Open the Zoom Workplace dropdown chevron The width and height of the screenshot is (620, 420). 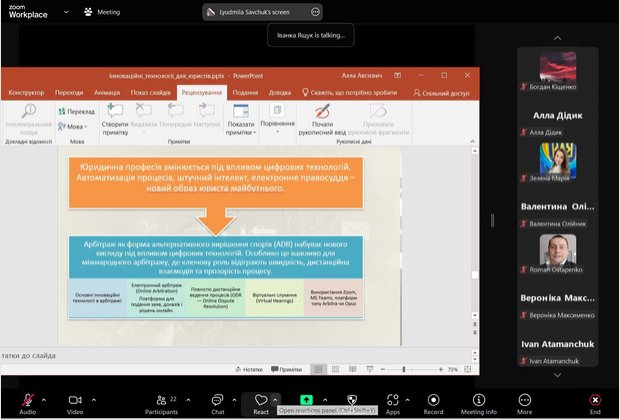[x=66, y=12]
